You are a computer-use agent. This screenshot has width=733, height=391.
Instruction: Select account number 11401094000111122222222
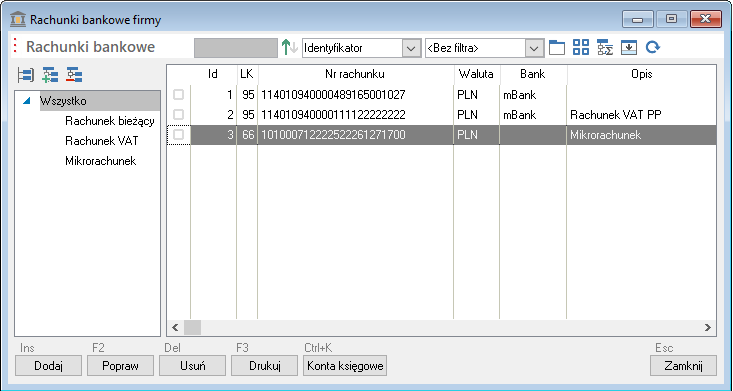pos(333,115)
